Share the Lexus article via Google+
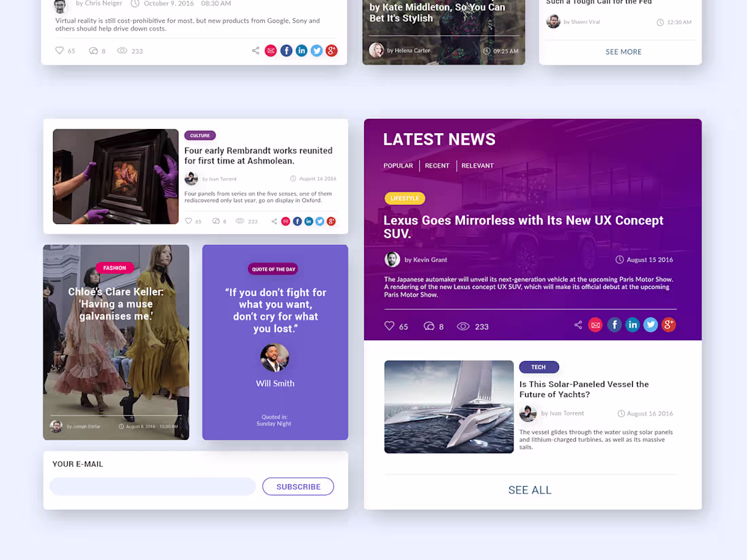Image resolution: width=747 pixels, height=560 pixels. (x=668, y=324)
